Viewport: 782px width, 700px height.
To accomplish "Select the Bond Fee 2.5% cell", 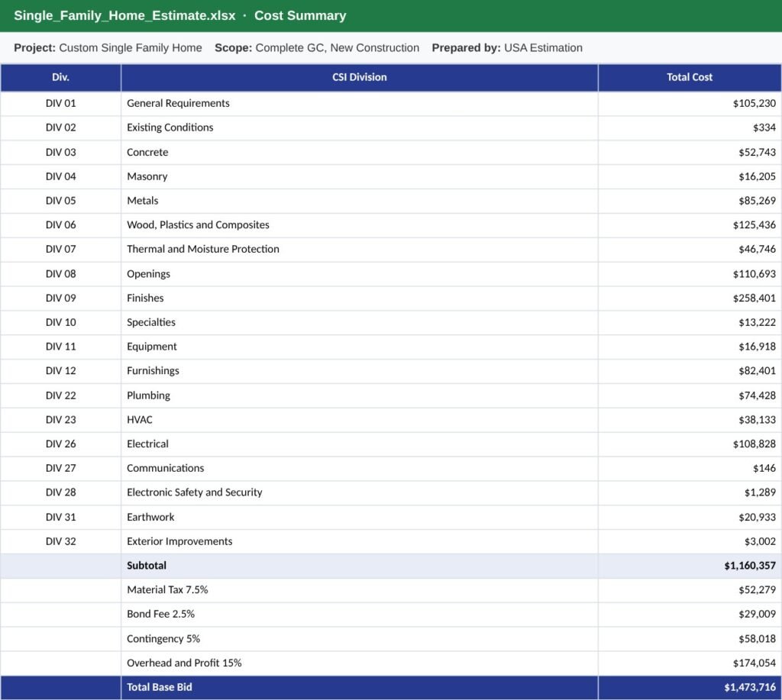I will coord(359,615).
